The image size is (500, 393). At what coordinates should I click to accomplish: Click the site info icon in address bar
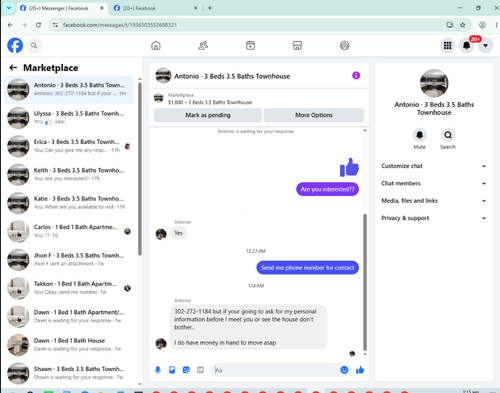pyautogui.click(x=55, y=25)
